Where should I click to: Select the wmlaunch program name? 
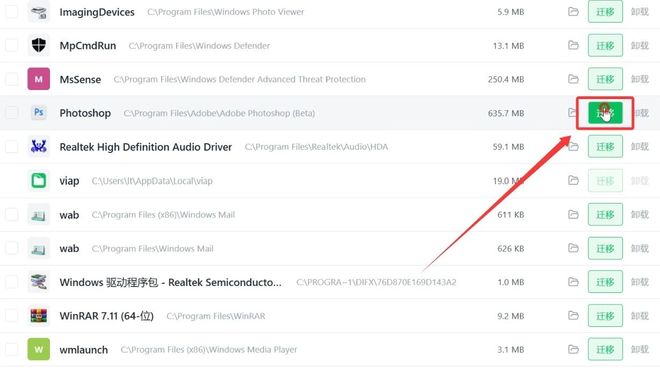(84, 350)
